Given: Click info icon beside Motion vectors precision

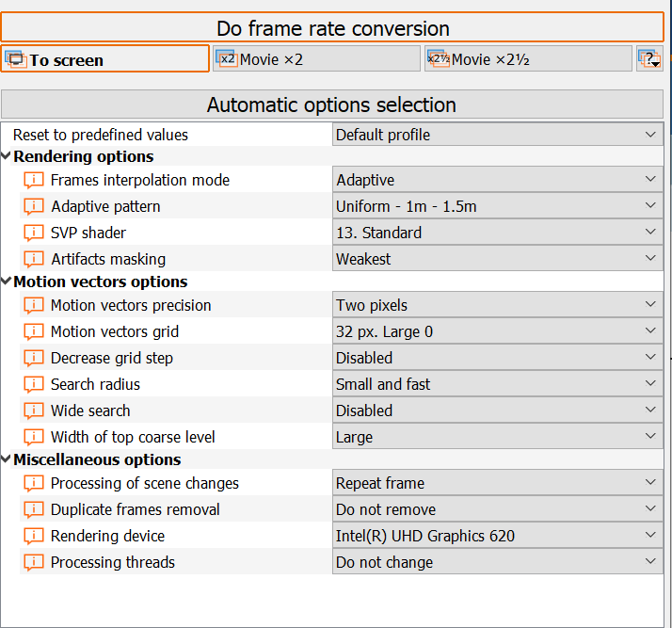Looking at the screenshot, I should [34, 305].
